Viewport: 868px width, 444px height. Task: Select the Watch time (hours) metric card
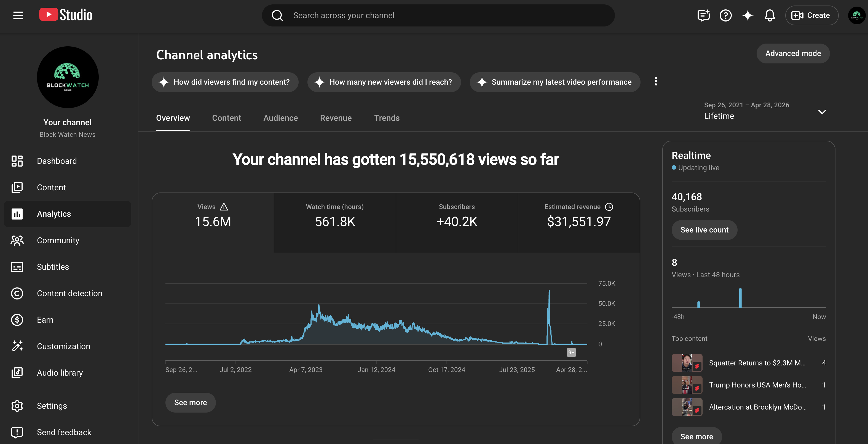335,223
